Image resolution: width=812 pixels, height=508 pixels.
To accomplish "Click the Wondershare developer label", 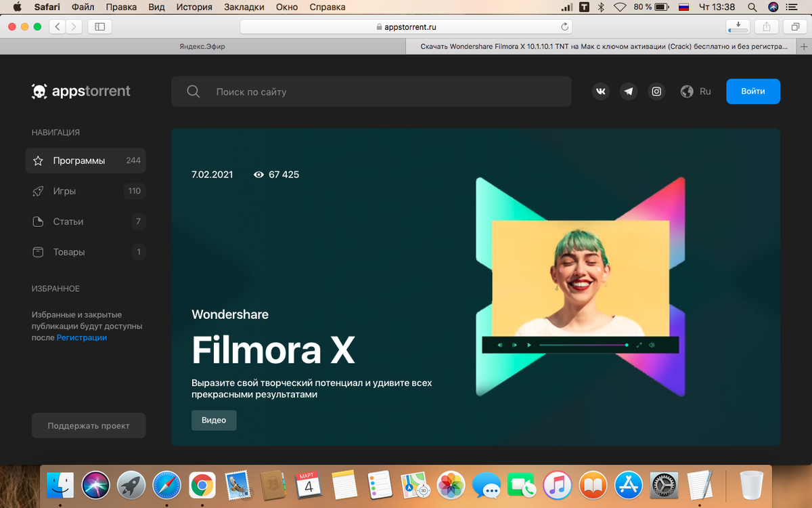I will (x=230, y=314).
